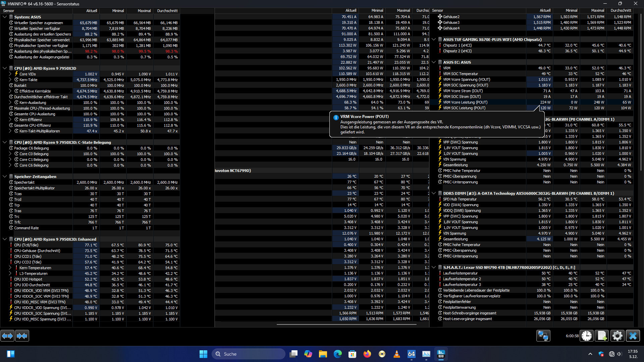Click the Durchschnitt header in right panel
Viewport: 644px width, 362px height.
click(x=621, y=10)
